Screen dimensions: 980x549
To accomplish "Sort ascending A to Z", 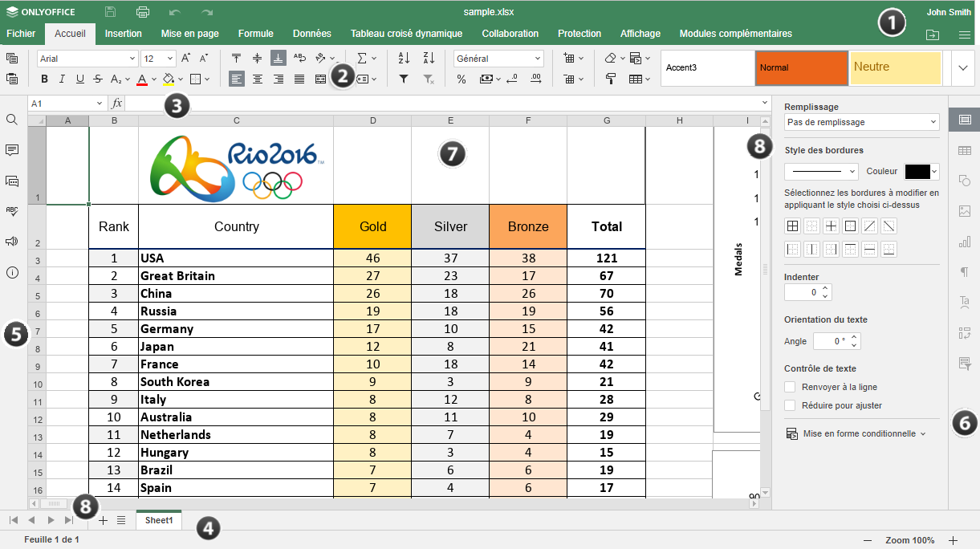I will click(x=404, y=59).
